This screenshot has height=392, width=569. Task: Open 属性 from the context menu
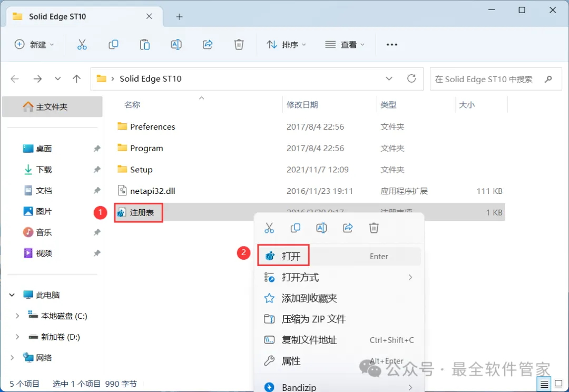[x=339, y=361]
